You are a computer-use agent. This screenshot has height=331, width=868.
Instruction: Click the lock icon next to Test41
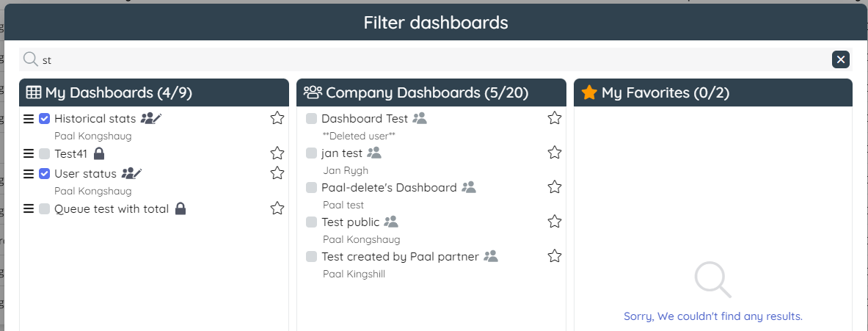99,153
